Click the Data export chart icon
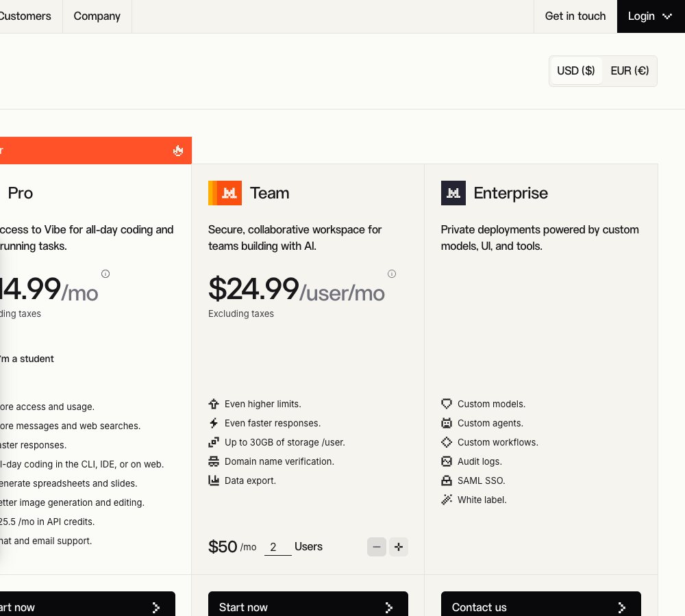685x616 pixels. 214,480
